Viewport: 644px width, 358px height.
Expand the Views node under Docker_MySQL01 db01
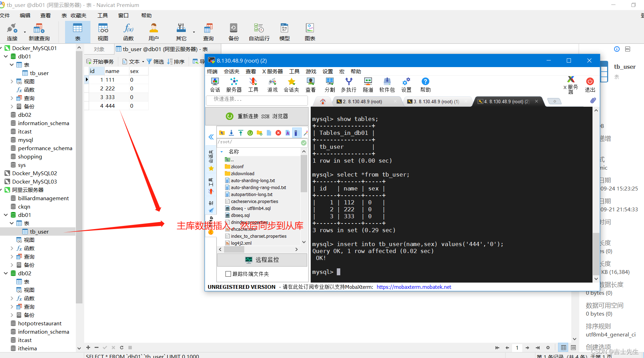12,81
